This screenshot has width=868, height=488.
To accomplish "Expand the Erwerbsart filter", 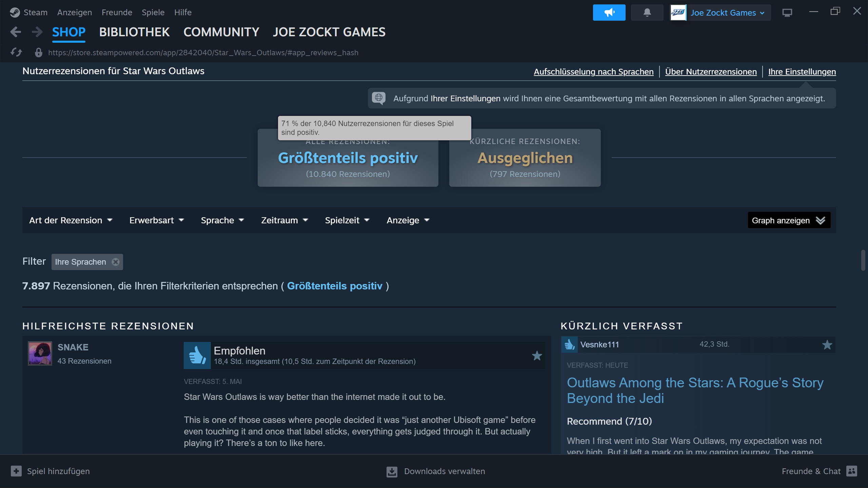I will pyautogui.click(x=157, y=220).
